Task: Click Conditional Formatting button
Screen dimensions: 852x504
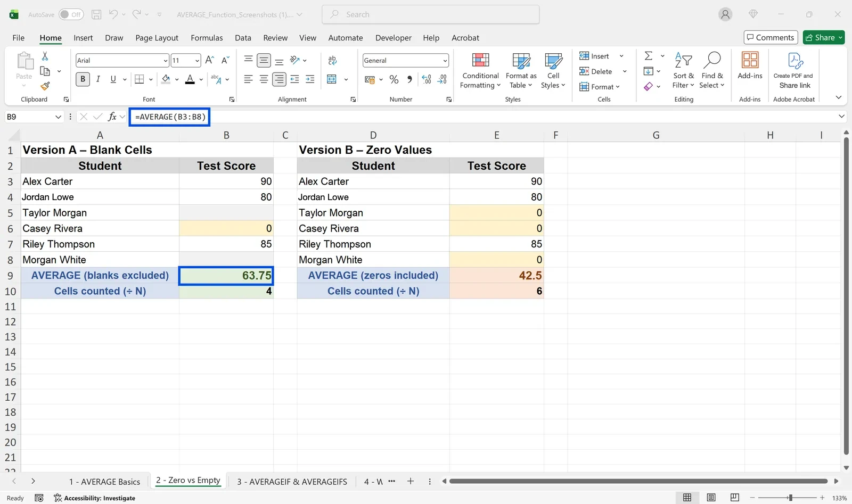Action: (x=480, y=71)
